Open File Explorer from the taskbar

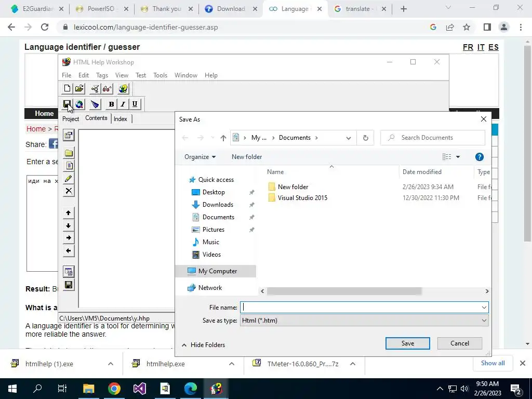pyautogui.click(x=88, y=389)
